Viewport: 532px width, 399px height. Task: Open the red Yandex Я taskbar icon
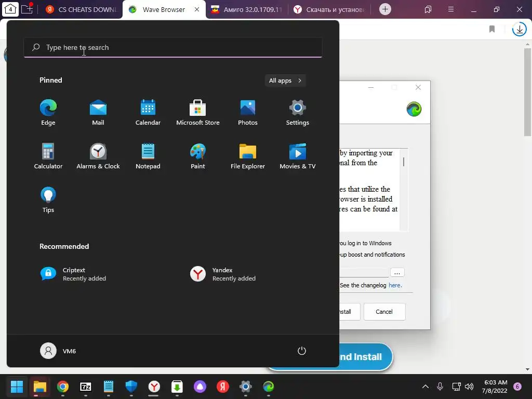pos(223,387)
